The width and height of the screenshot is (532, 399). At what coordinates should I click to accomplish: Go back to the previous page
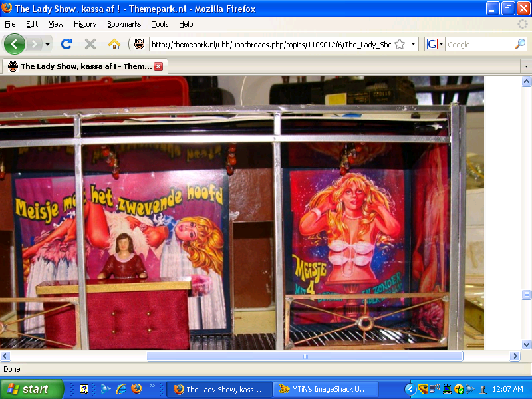click(14, 44)
